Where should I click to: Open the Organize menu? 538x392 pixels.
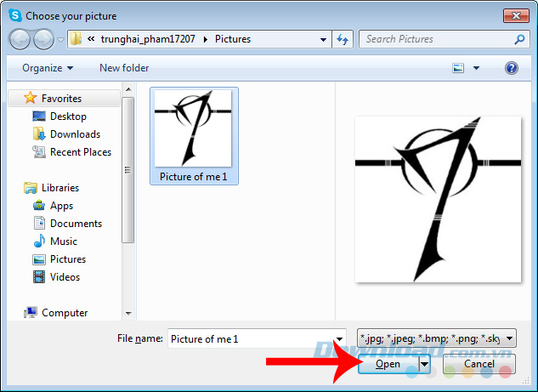[x=48, y=68]
